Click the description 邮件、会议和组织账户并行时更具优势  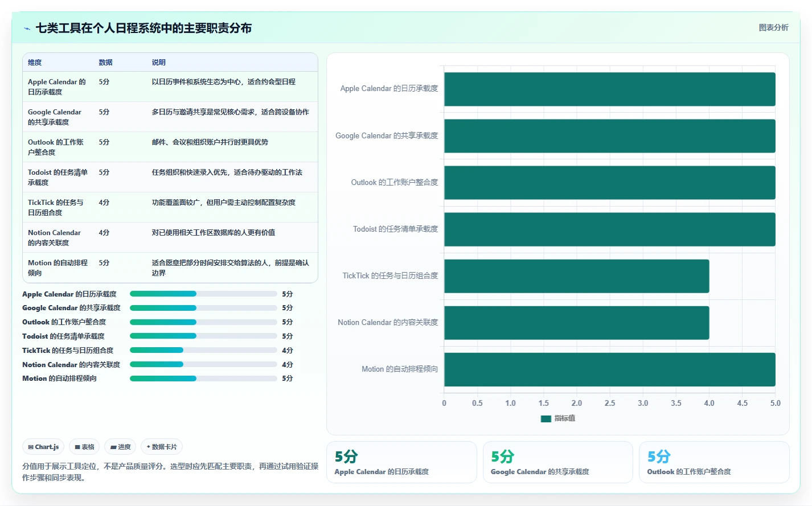pos(210,142)
